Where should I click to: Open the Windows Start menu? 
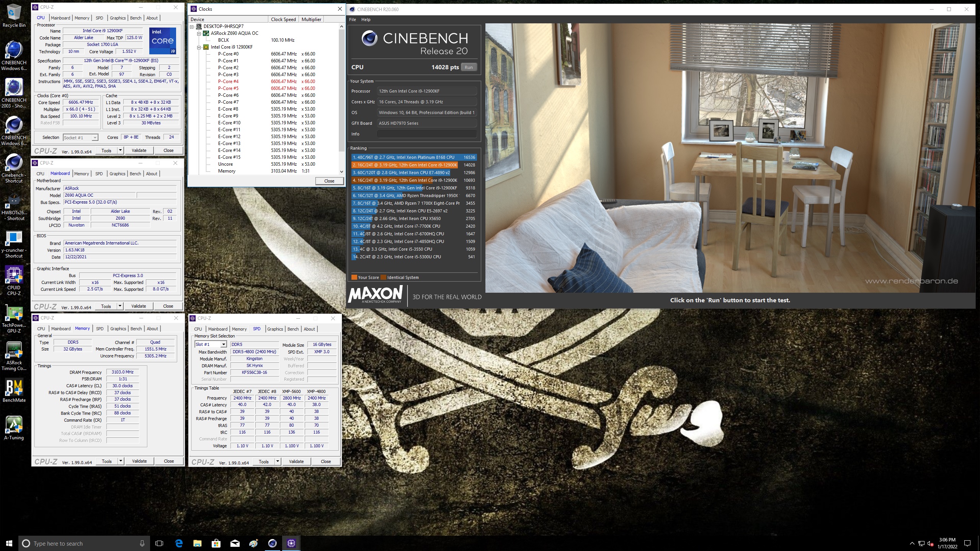(9, 543)
